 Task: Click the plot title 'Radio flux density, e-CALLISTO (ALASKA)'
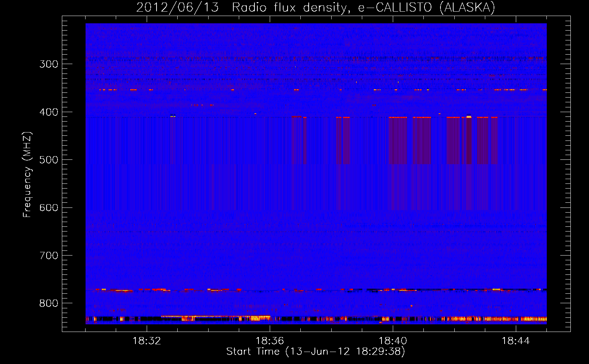pos(363,8)
